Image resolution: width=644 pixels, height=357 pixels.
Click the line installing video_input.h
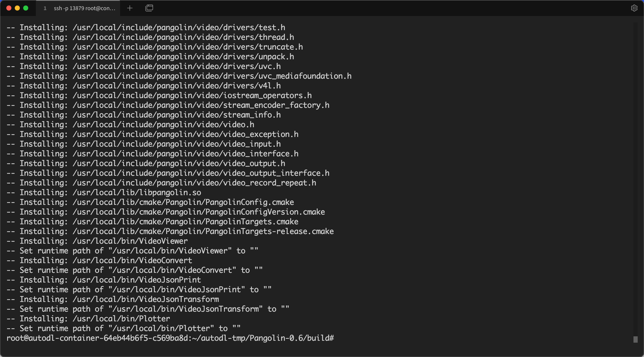[144, 144]
